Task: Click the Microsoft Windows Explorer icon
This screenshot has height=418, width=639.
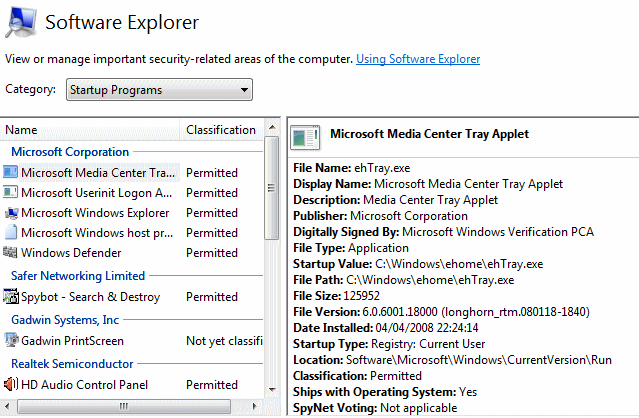Action: pyautogui.click(x=11, y=213)
